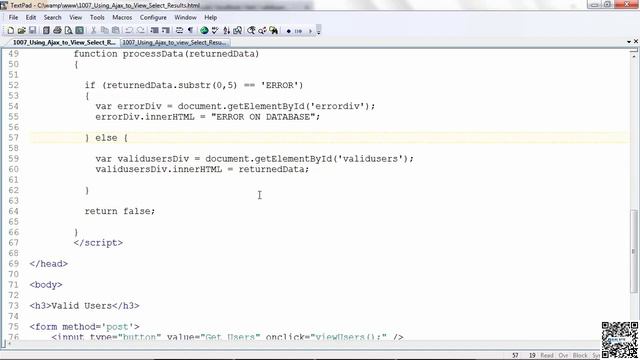Open the Window menu
Viewport: 640px width, 360px height.
(x=185, y=18)
